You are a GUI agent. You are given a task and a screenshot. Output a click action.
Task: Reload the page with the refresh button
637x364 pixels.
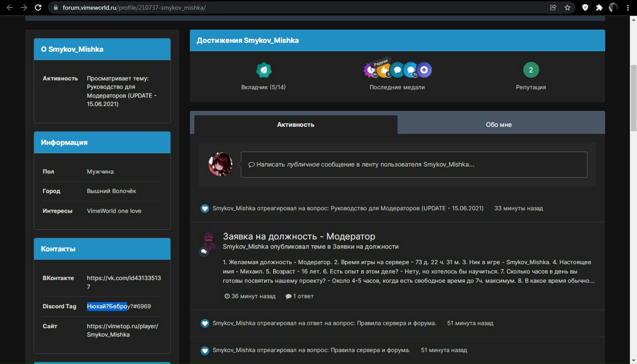38,7
